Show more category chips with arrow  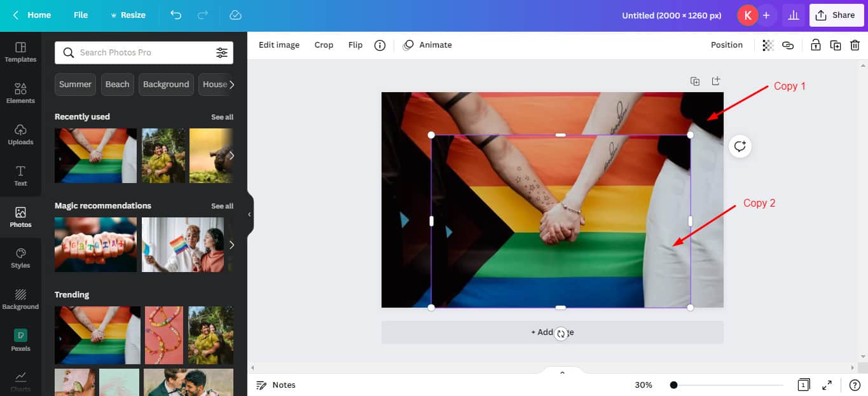click(x=232, y=84)
